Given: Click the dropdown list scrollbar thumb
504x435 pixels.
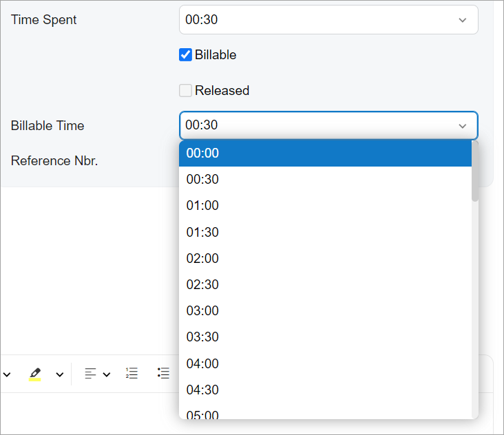Looking at the screenshot, I should [x=475, y=171].
